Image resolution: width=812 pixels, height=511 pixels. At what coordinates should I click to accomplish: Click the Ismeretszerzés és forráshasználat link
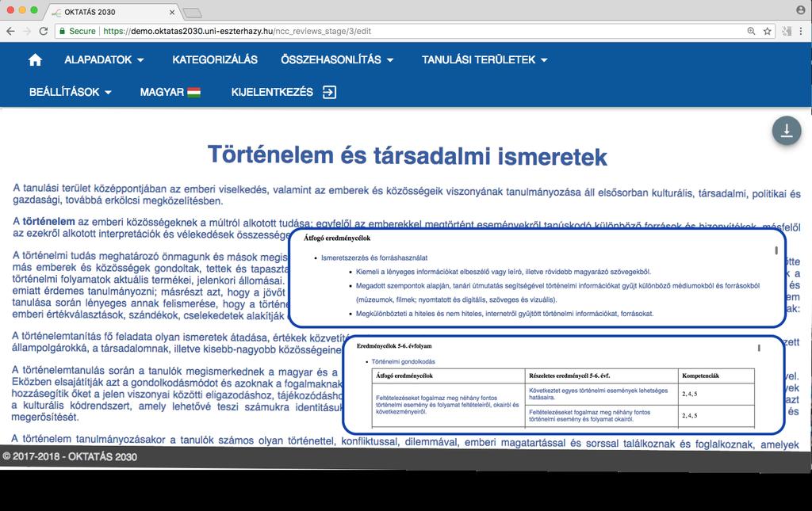[x=374, y=257]
